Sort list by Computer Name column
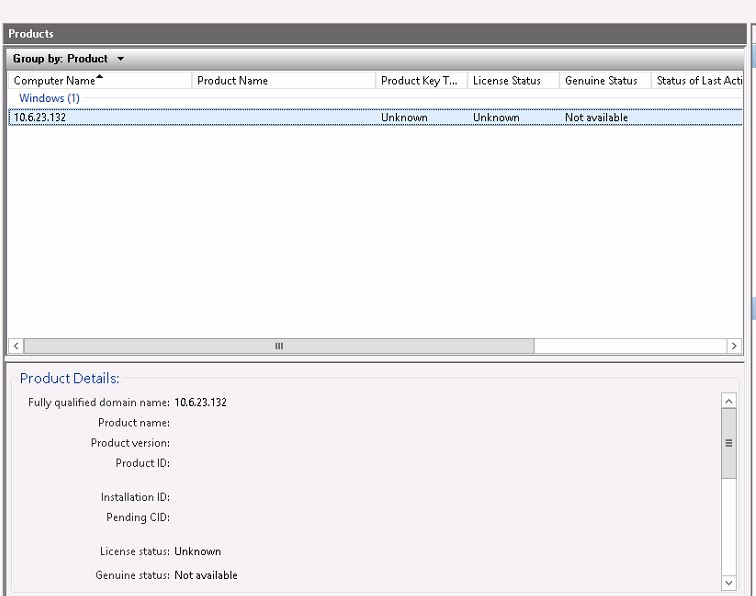756x596 pixels. click(99, 81)
